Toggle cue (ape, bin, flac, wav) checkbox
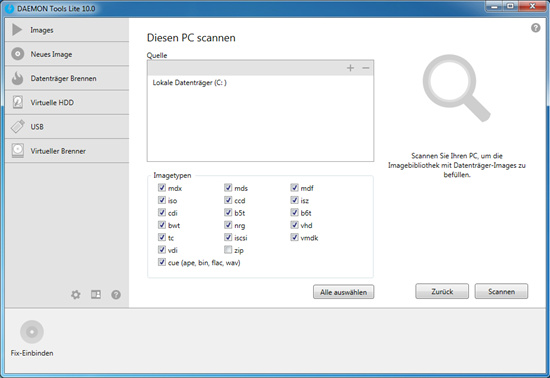 (162, 262)
